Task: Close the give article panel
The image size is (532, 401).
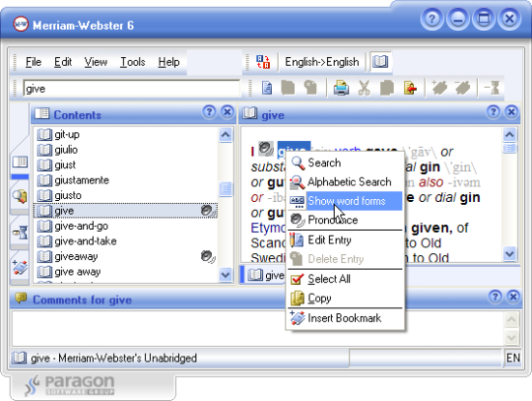Action: (x=511, y=111)
